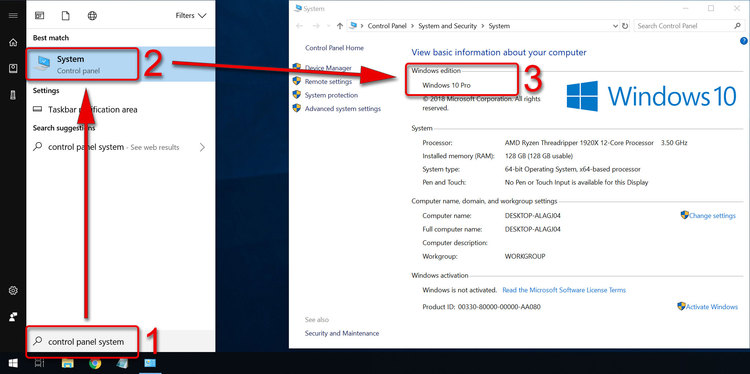Open search settings gear icon

point(13,290)
